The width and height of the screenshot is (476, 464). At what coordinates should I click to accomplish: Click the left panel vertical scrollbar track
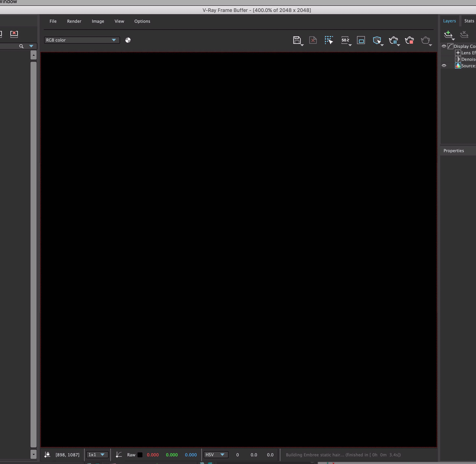tap(33, 254)
